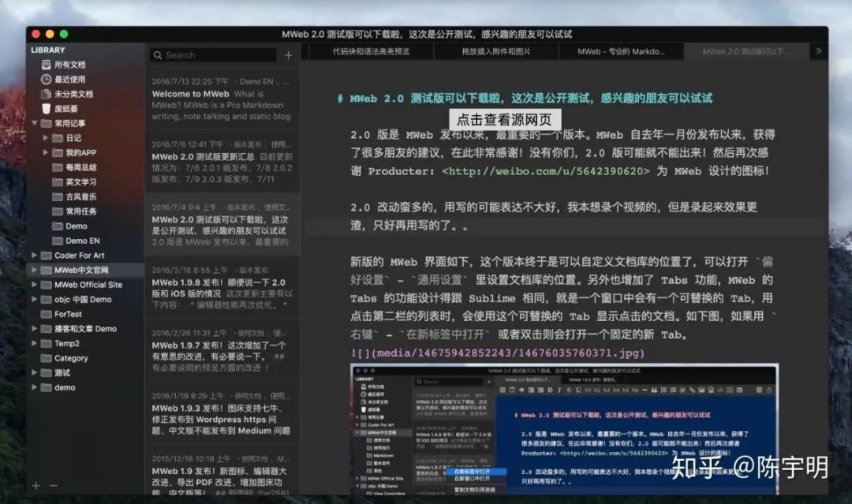Open 最近使用 recent documents
The image size is (852, 504).
click(69, 80)
